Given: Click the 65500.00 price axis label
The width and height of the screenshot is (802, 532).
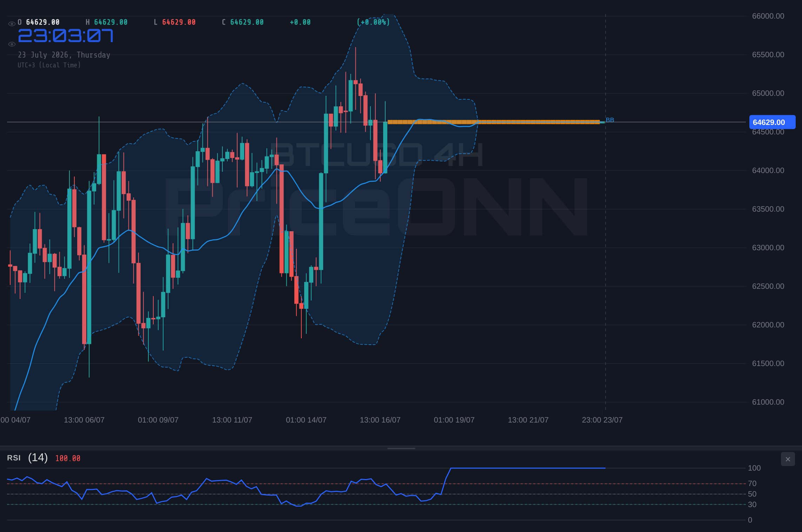Looking at the screenshot, I should pos(768,55).
